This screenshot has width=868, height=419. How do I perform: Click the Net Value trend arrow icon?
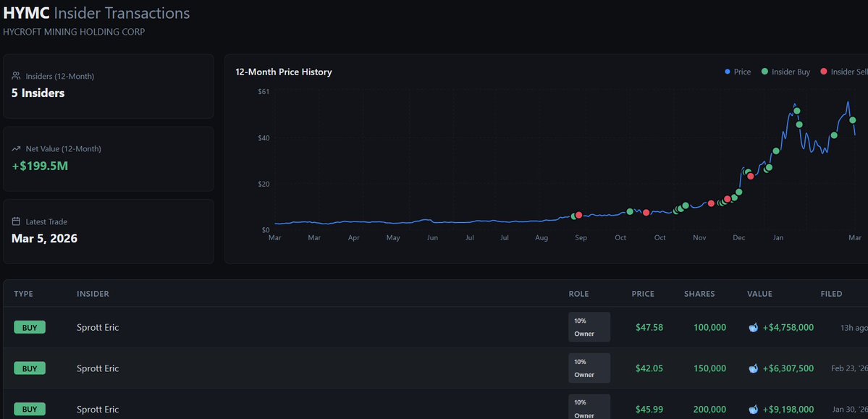(16, 148)
